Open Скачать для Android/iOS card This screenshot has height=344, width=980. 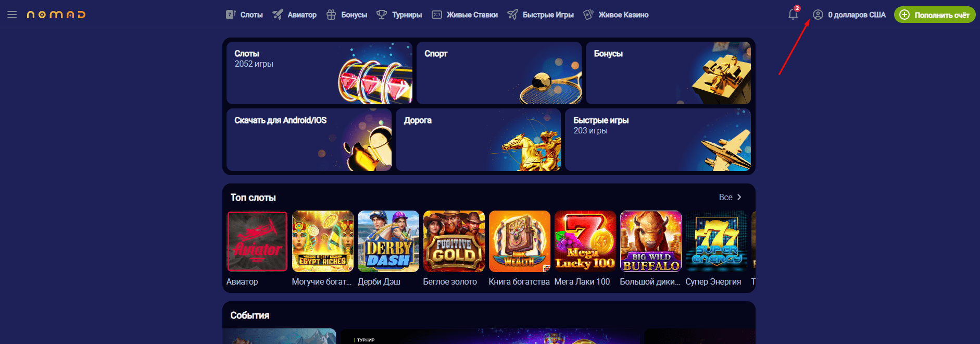(309, 140)
